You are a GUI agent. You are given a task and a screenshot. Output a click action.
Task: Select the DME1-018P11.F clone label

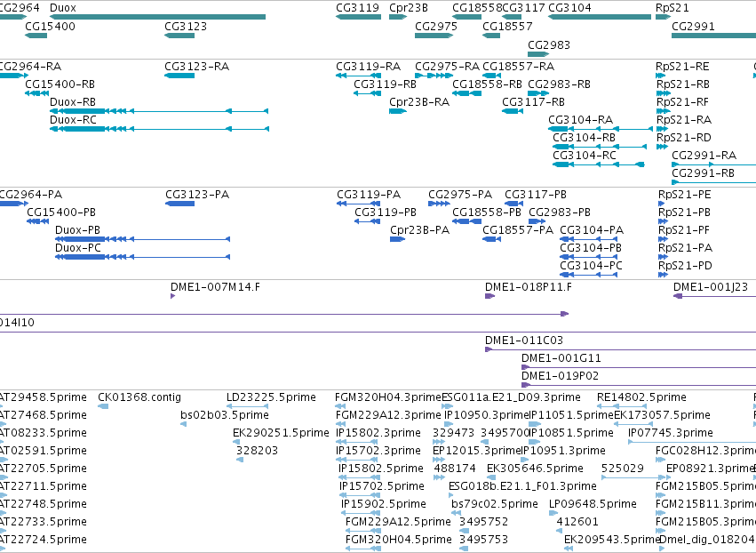pos(529,287)
